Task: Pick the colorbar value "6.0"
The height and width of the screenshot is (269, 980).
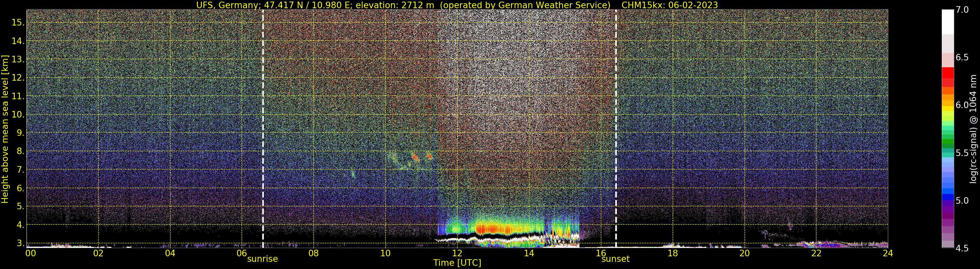Action: (962, 105)
